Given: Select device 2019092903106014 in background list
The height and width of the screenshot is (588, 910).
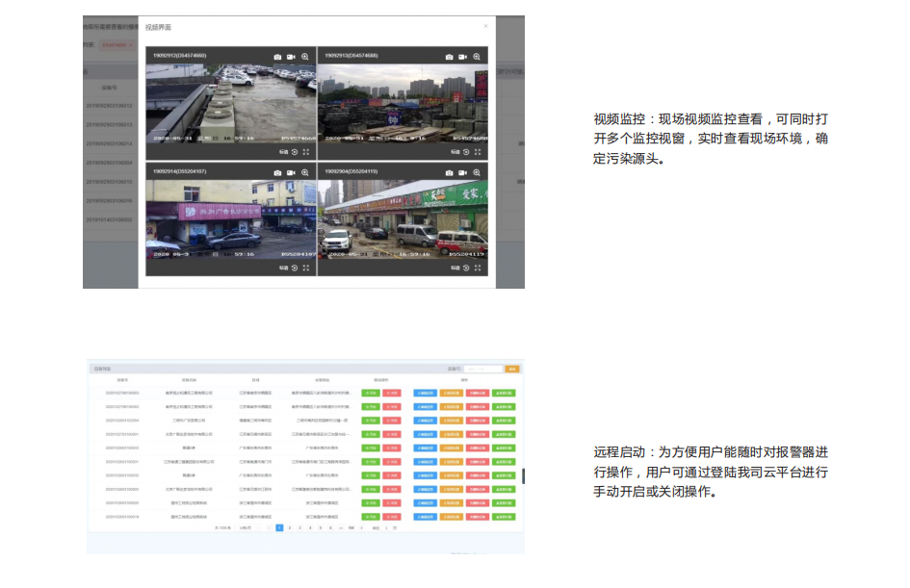Looking at the screenshot, I should pos(109,143).
